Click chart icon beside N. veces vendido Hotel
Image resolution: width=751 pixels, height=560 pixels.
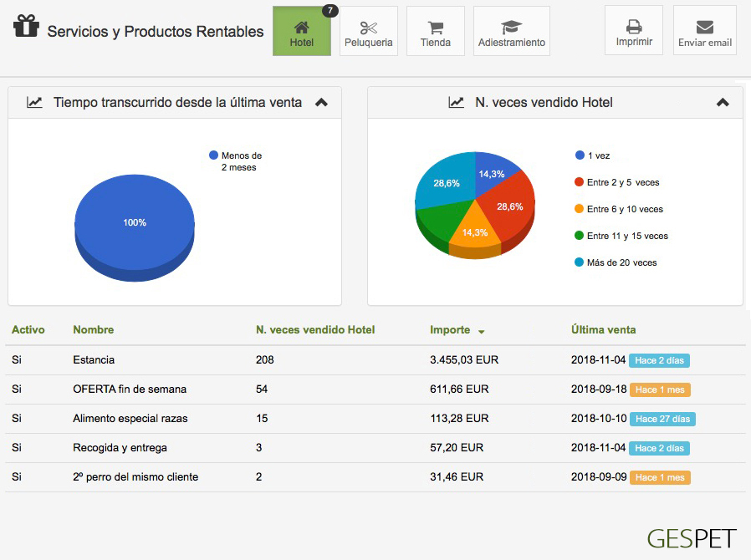(x=456, y=102)
